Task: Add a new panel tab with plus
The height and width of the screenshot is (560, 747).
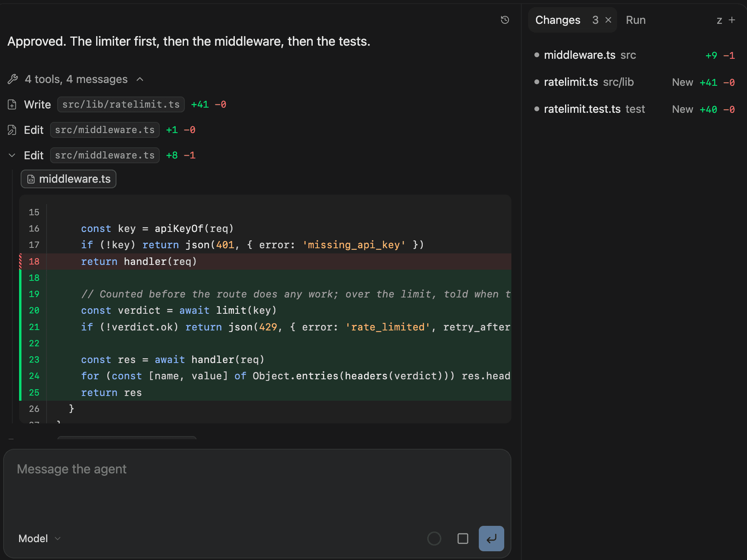Action: pos(732,20)
